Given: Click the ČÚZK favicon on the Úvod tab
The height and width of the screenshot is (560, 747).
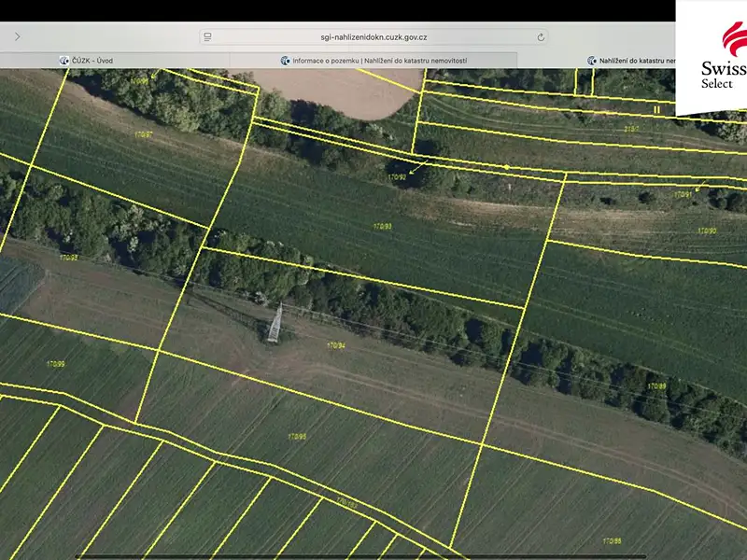Looking at the screenshot, I should [x=63, y=61].
